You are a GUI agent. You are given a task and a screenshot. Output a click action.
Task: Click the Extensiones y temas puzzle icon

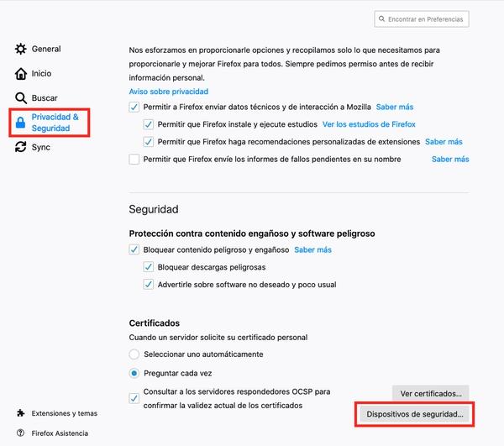pyautogui.click(x=20, y=413)
